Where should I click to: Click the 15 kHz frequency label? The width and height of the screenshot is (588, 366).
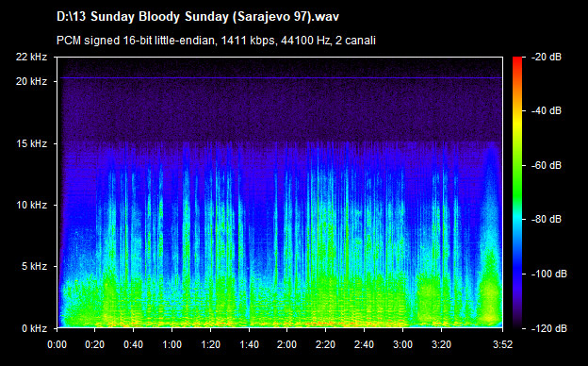click(31, 143)
